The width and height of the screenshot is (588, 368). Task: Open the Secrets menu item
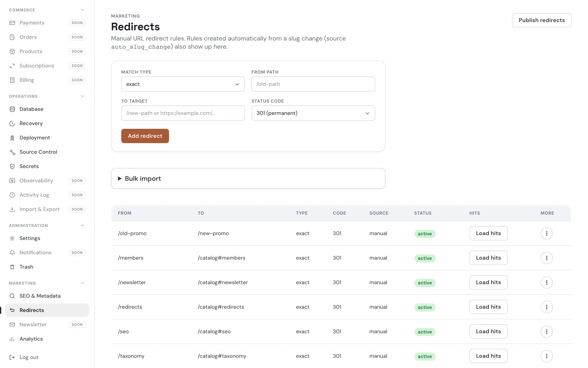tap(47, 166)
